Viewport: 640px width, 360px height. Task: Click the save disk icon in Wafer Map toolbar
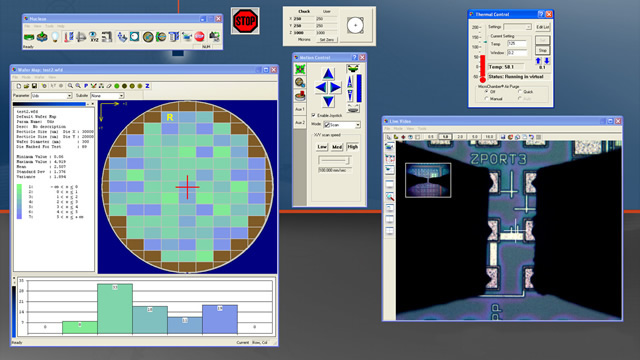tap(34, 86)
